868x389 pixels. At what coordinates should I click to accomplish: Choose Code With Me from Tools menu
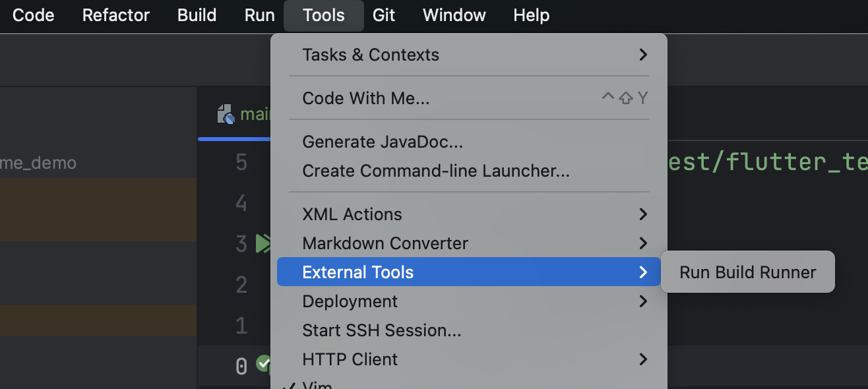tap(365, 98)
